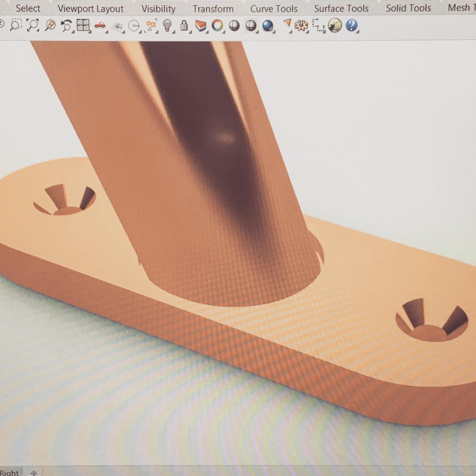The image size is (476, 476).
Task: Open the color wheel properties icon
Action: coord(217,26)
